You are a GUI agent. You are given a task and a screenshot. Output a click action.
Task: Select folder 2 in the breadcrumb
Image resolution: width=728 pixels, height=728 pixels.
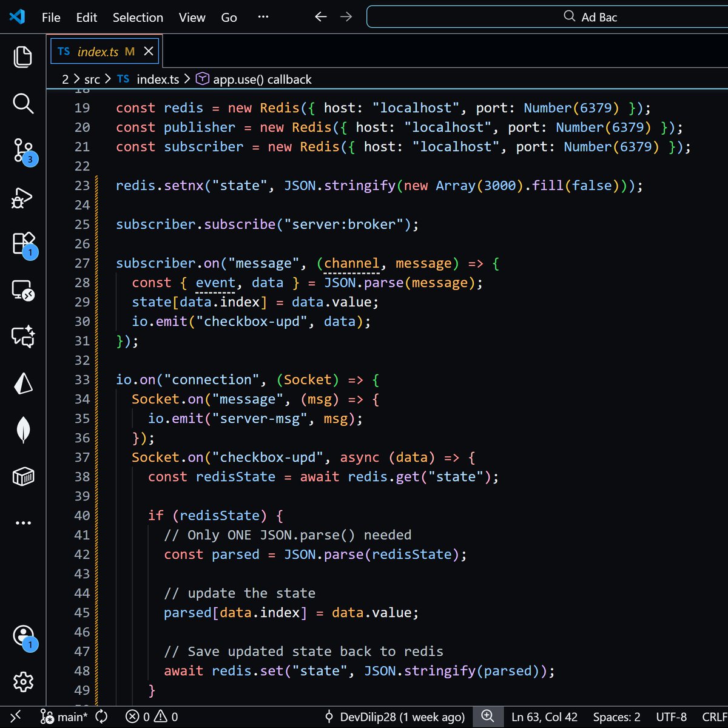(65, 79)
